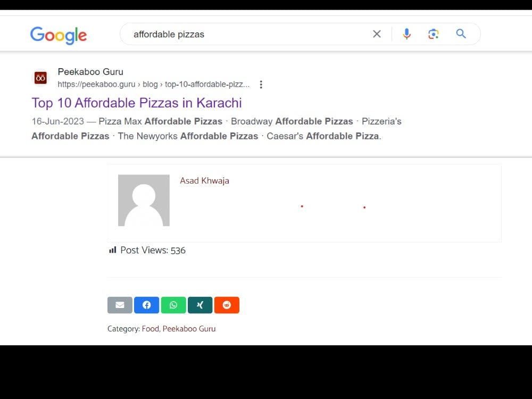Open three-dot menu beside result URL
The width and height of the screenshot is (532, 399).
[261, 85]
